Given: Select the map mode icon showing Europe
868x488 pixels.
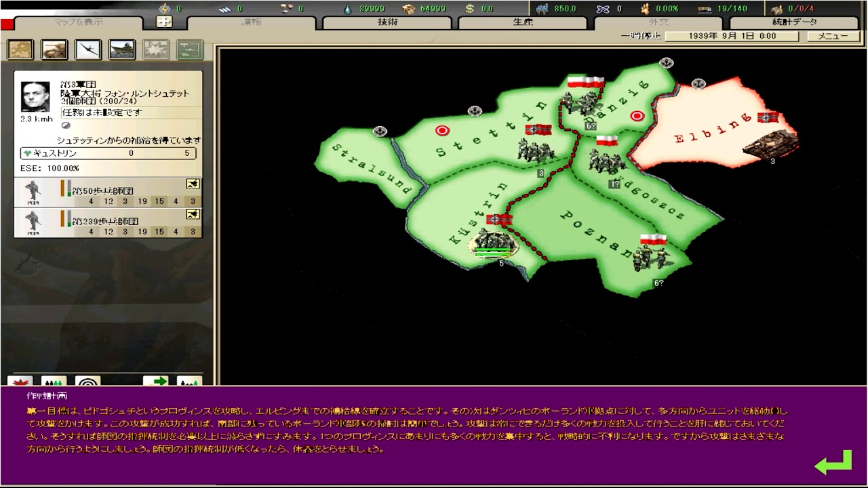Looking at the screenshot, I should tap(20, 49).
